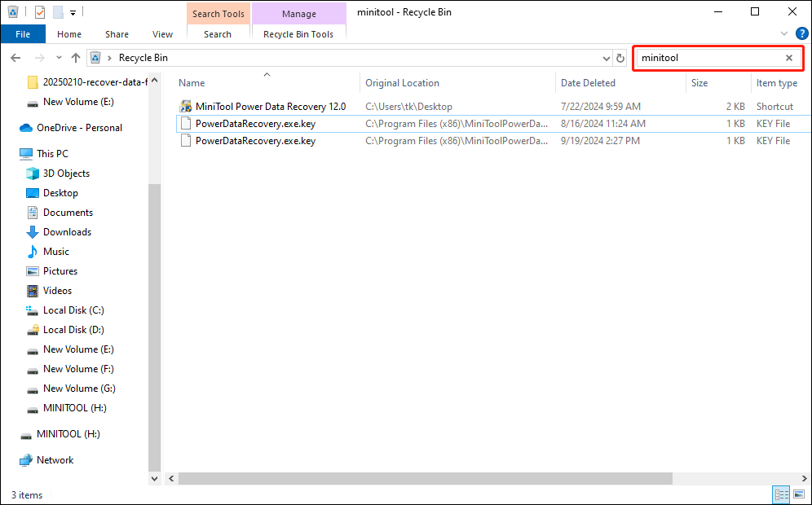812x505 pixels.
Task: Click the OneDrive - Personal cloud icon
Action: click(x=28, y=127)
